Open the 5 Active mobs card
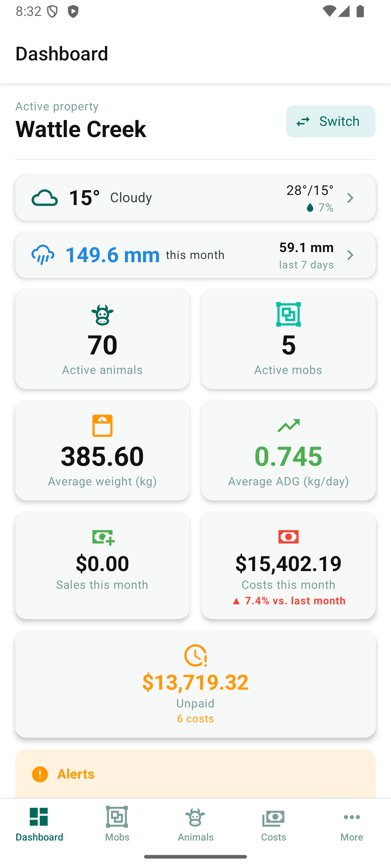391x868 pixels. (x=289, y=339)
